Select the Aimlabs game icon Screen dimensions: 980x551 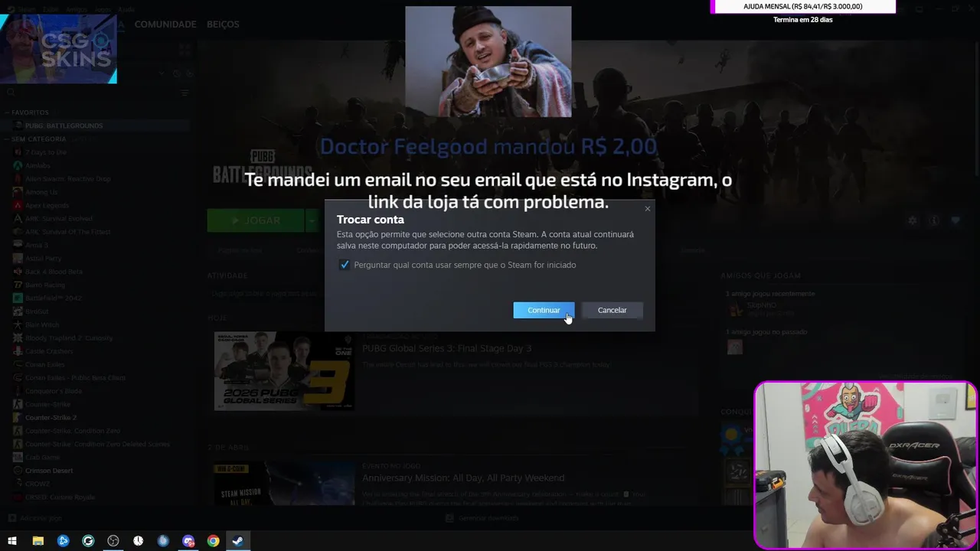point(18,165)
